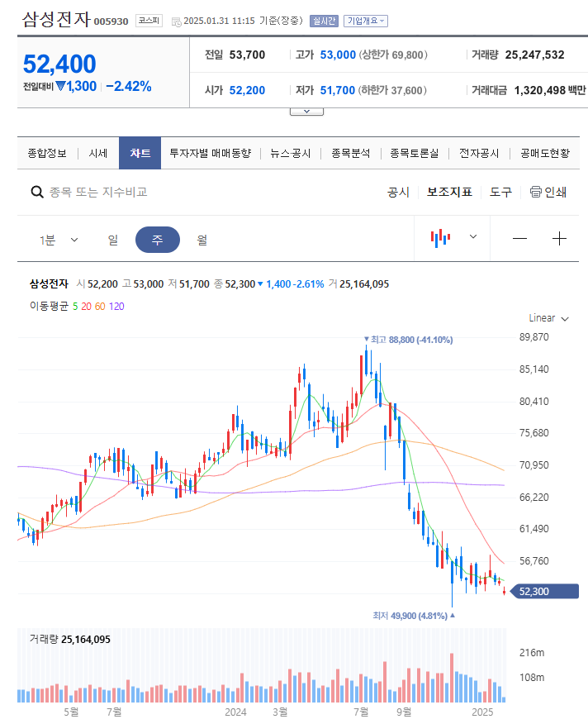
Task: Click moving average 5 legend label
Action: (x=75, y=306)
